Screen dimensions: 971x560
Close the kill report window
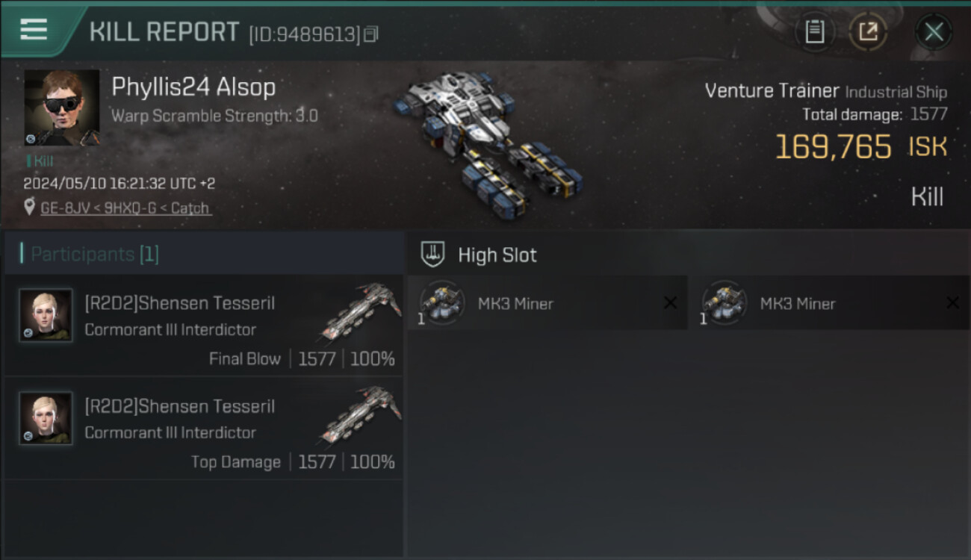[934, 32]
